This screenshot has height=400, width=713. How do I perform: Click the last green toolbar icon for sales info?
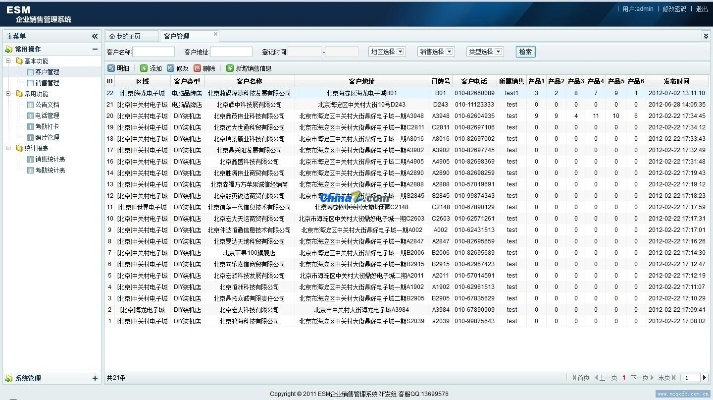230,68
